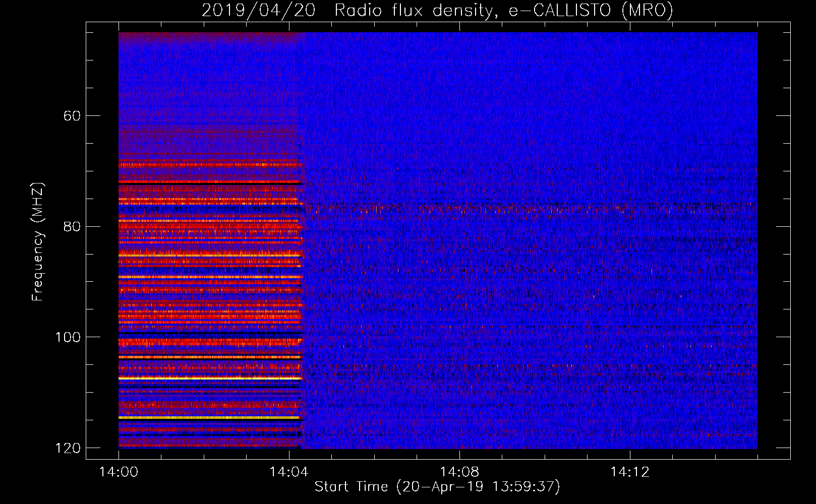Click the 'Start Time (20-Apr-19 13:59:37)' label

point(437,487)
